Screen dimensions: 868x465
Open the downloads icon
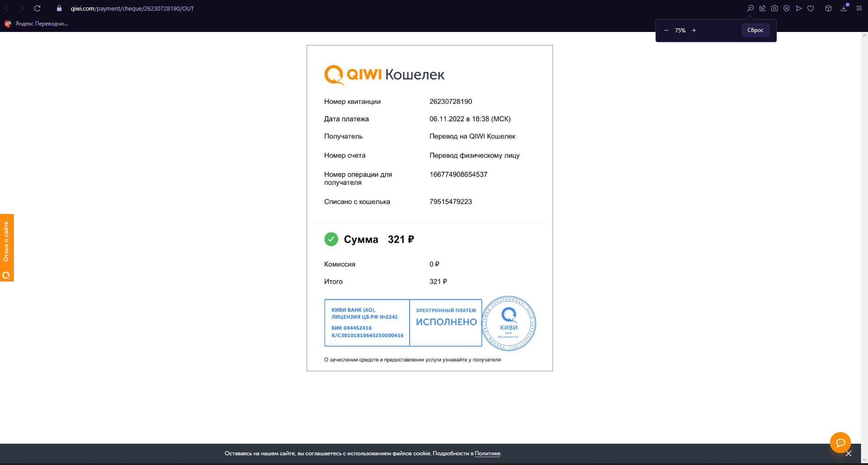(x=844, y=8)
